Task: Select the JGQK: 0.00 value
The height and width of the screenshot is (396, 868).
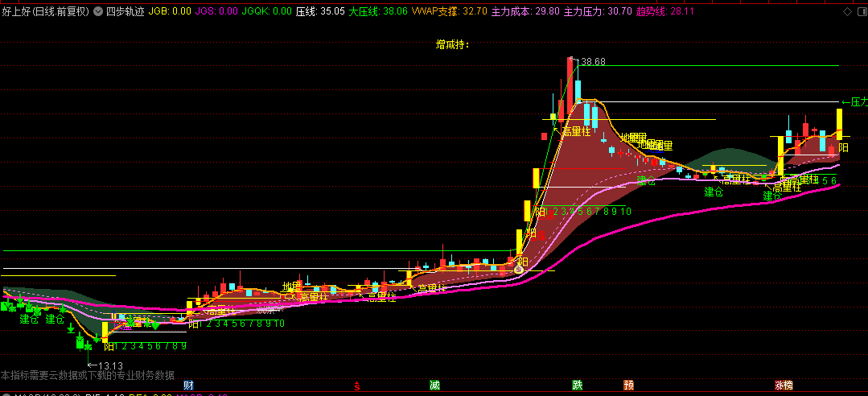Action: pyautogui.click(x=267, y=11)
